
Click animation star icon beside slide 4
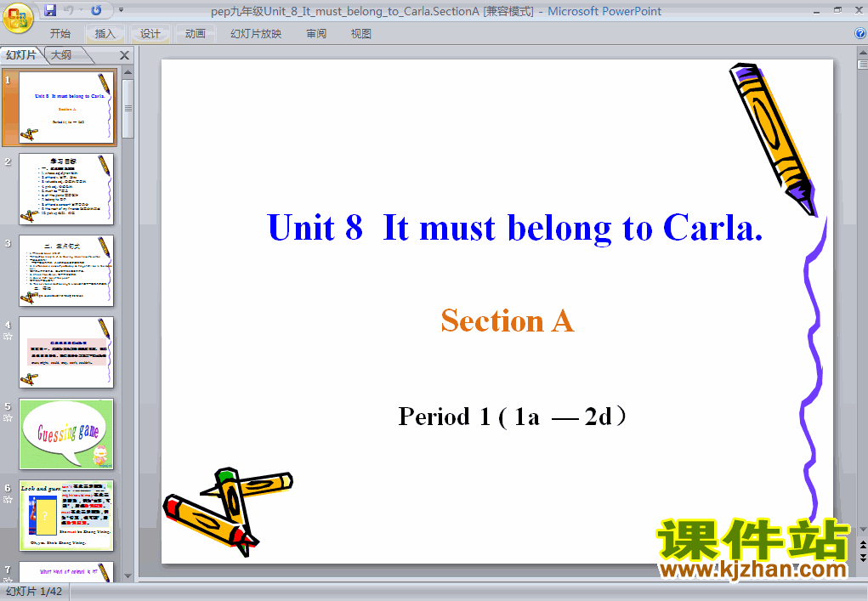(8, 336)
